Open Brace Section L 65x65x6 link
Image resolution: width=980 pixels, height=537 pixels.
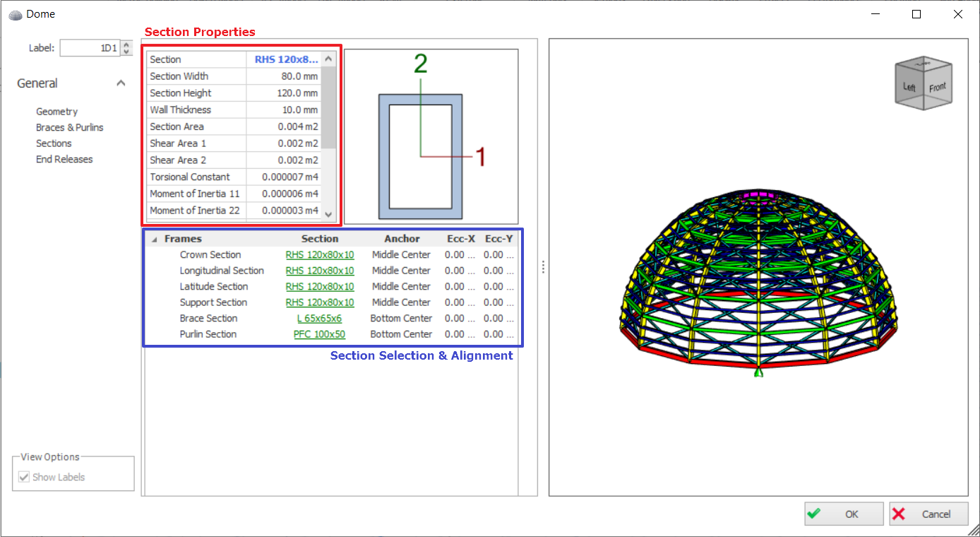pyautogui.click(x=319, y=319)
